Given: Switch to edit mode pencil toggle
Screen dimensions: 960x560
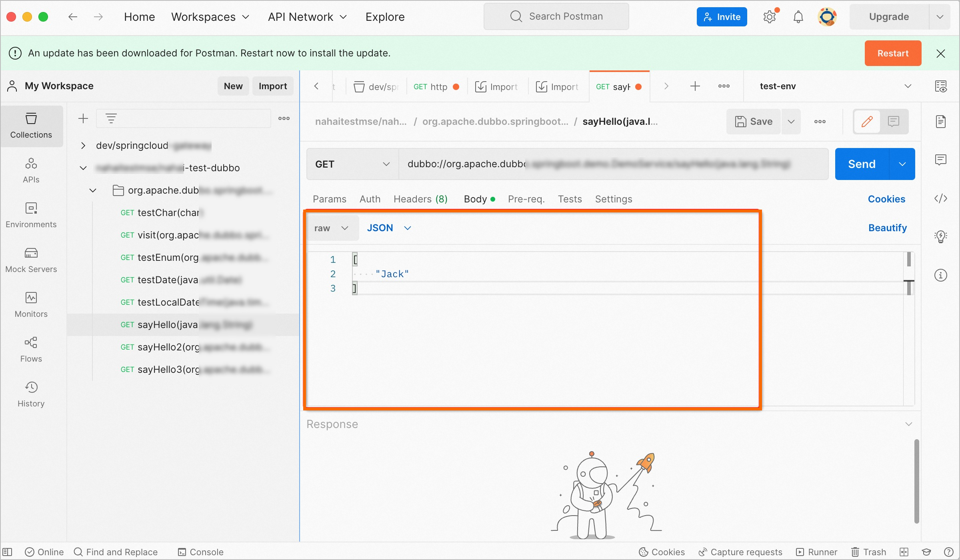Looking at the screenshot, I should [867, 122].
